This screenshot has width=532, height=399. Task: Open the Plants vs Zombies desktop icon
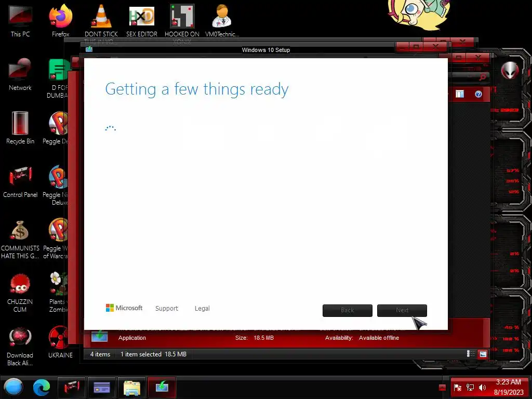pyautogui.click(x=58, y=292)
